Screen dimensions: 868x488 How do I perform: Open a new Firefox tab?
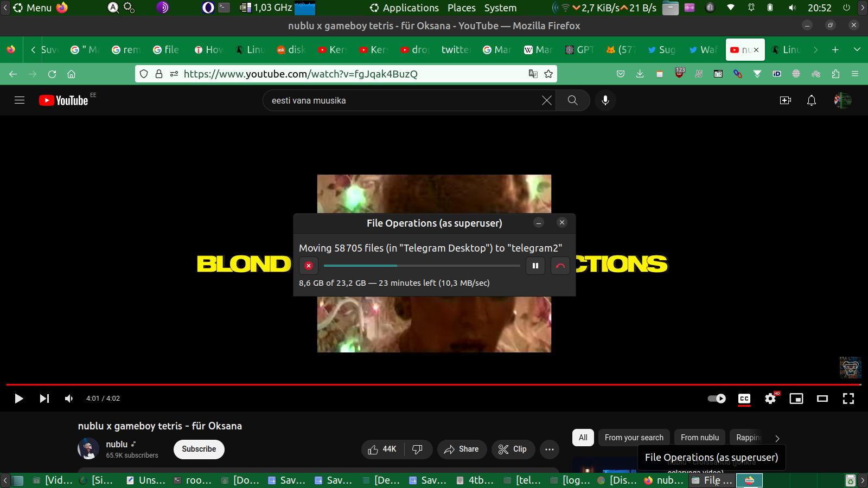tap(835, 50)
